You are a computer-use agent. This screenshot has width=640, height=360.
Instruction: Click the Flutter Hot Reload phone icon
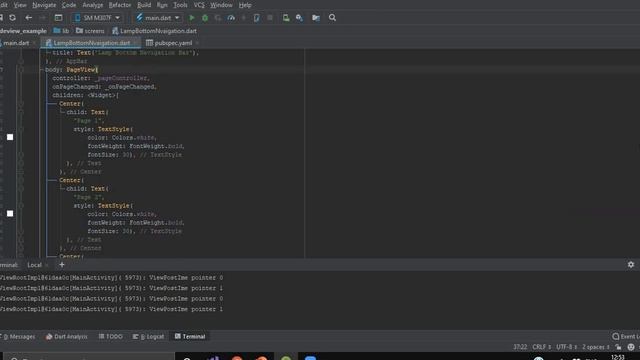point(256,18)
